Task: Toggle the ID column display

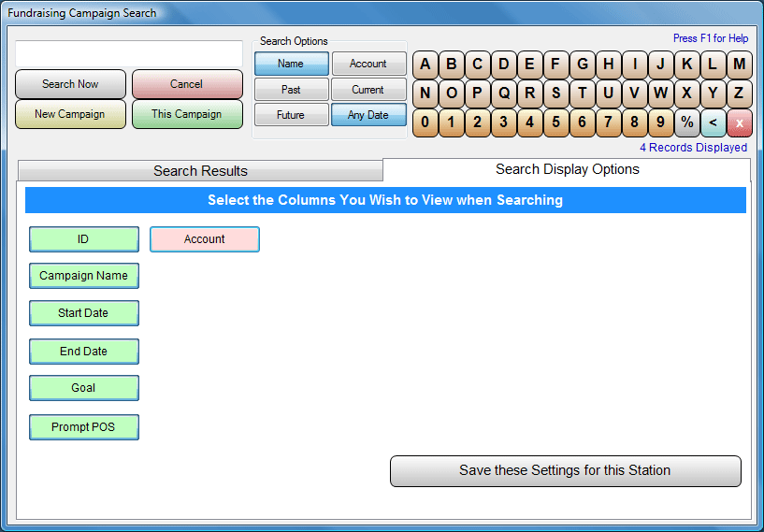Action: [84, 239]
